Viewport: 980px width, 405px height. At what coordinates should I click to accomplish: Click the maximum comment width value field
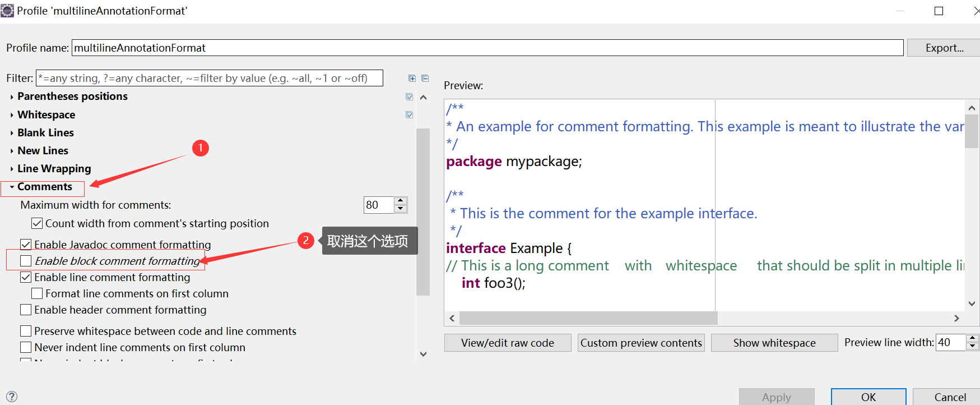[379, 205]
